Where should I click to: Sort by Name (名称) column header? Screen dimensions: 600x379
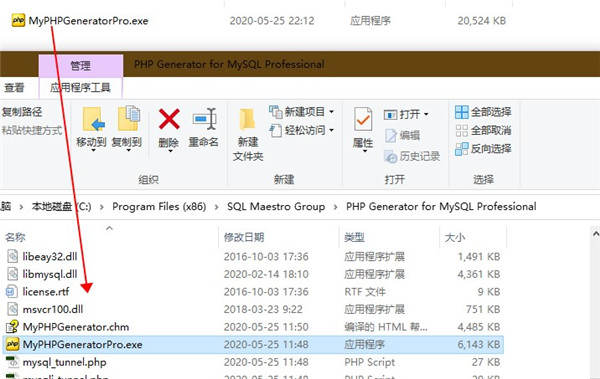(x=15, y=237)
